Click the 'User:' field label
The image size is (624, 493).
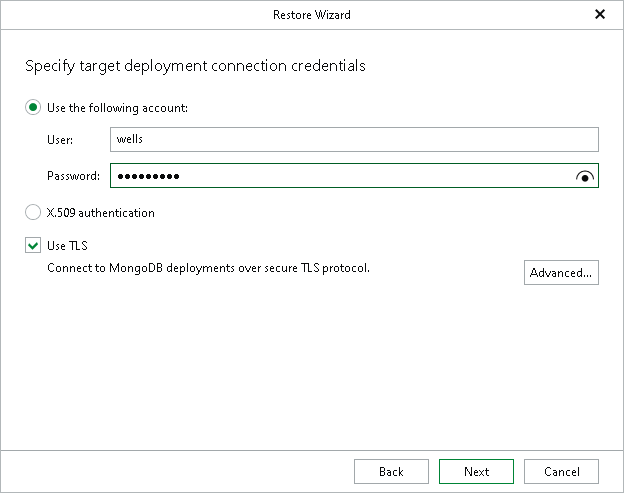point(60,140)
